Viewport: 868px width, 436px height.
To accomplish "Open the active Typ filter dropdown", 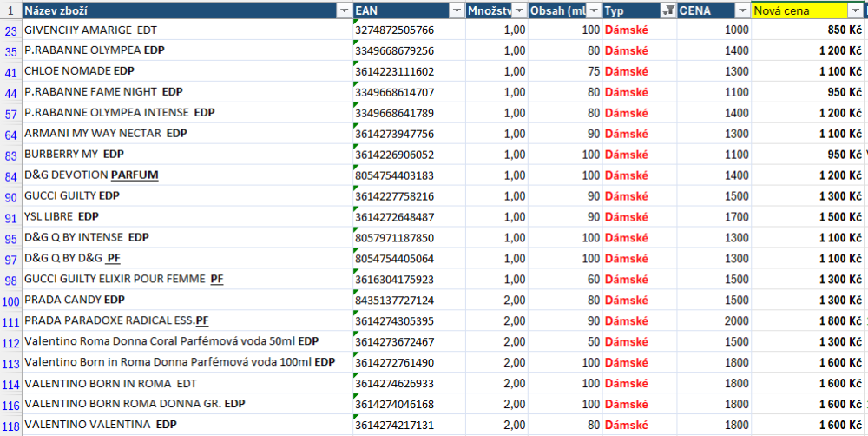I will tap(668, 10).
